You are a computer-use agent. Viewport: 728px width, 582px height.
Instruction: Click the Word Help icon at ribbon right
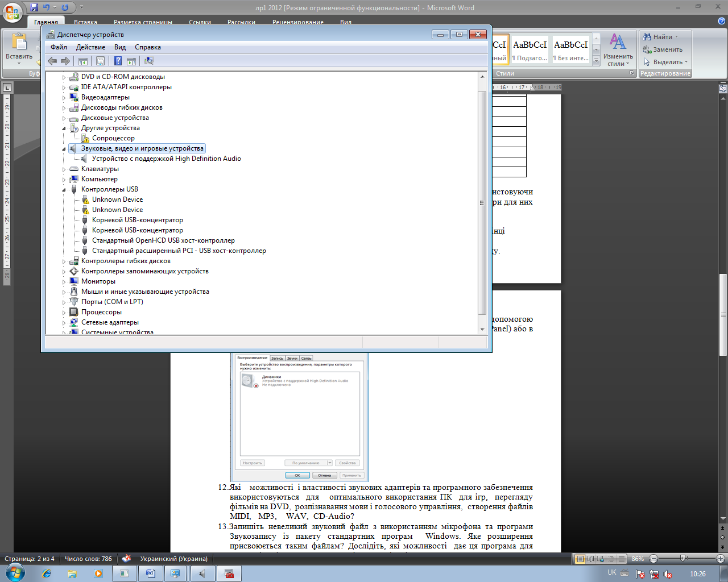point(722,21)
